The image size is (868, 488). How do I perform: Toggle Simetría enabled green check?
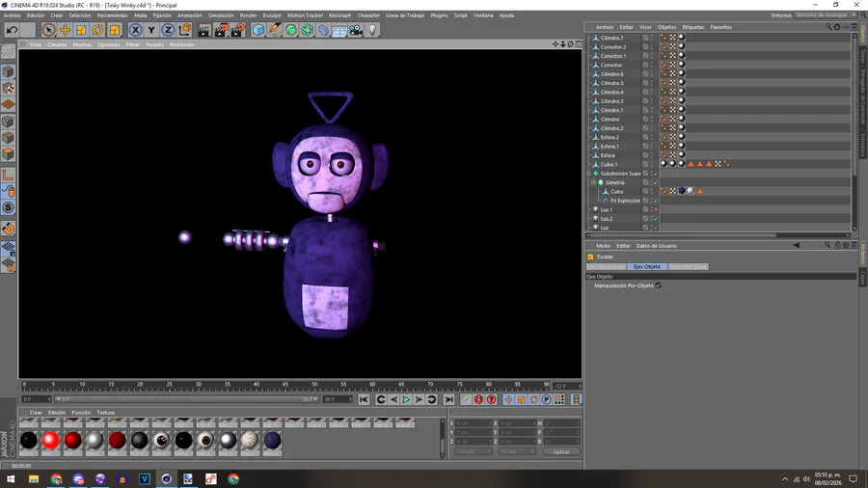click(656, 182)
